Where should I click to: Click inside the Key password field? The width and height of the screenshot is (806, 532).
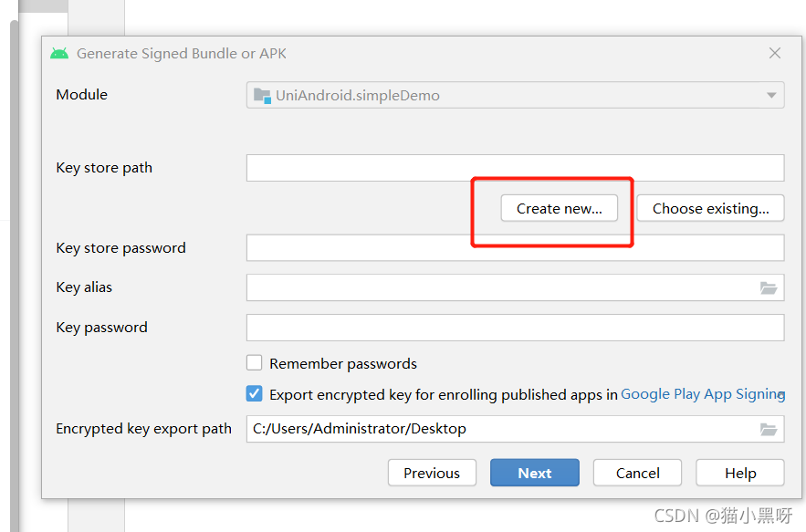click(515, 328)
